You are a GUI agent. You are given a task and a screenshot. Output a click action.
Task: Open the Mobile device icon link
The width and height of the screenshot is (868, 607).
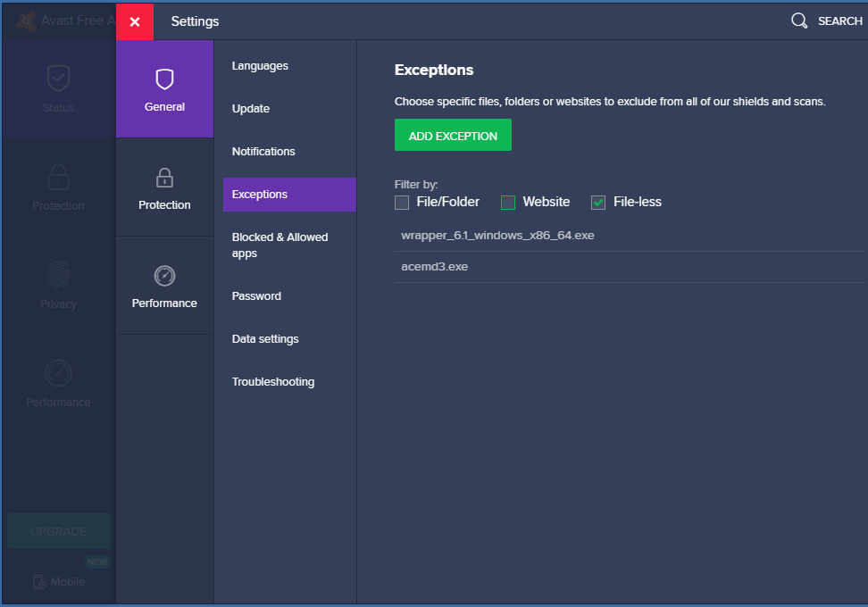click(39, 582)
